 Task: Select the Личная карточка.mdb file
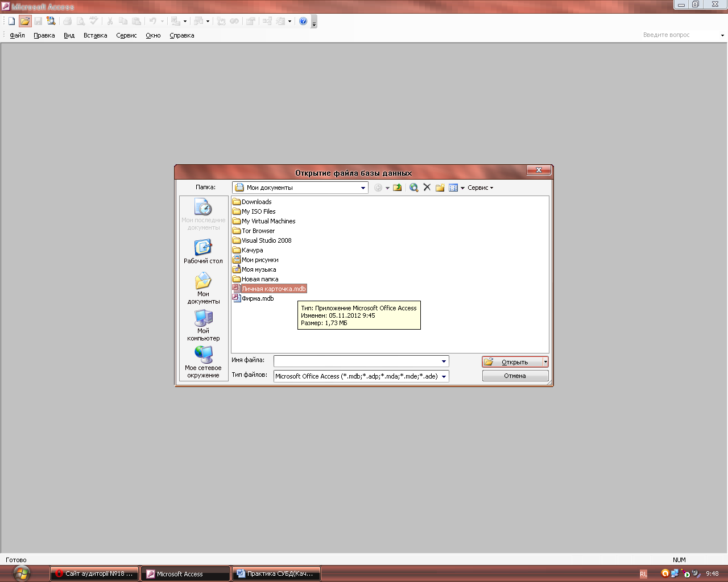coord(270,289)
